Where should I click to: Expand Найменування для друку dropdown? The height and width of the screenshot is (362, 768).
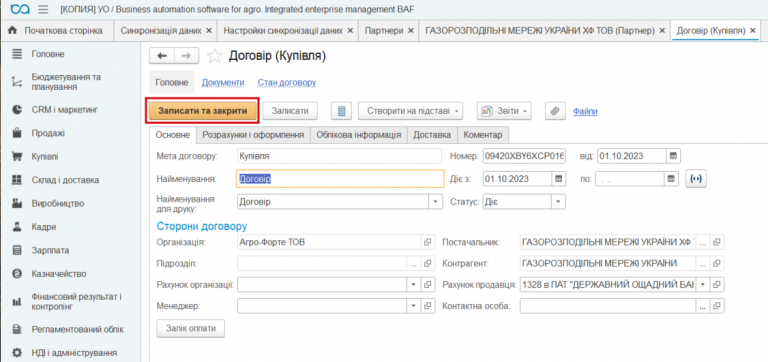435,202
